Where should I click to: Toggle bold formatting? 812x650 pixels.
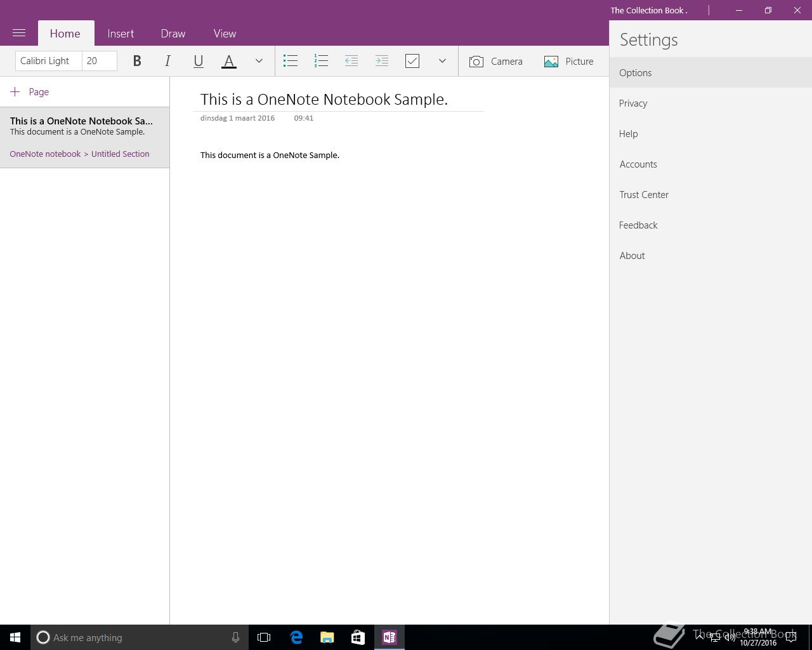137,61
